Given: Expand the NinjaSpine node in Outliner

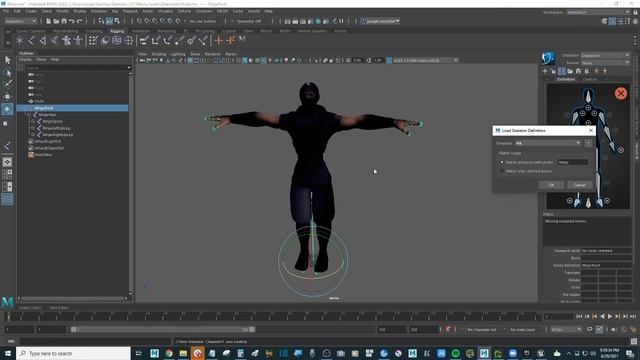Looking at the screenshot, I should (33, 121).
